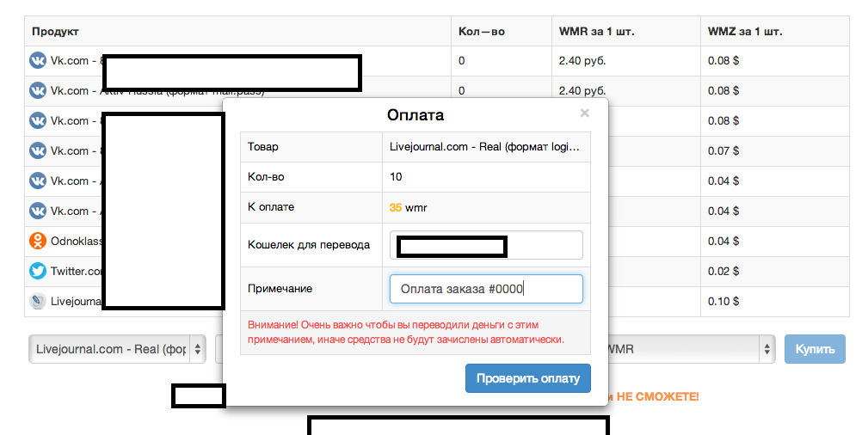Open the Livejournal.com - Real product dropdown
The width and height of the screenshot is (868, 435).
pos(117,349)
